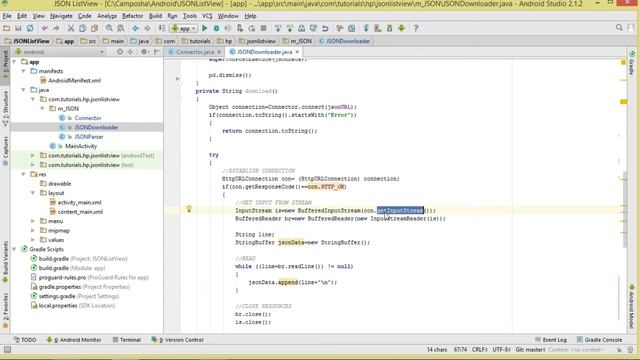Open the Android Device Monitor icon
The width and height of the screenshot is (640, 360).
point(402,28)
